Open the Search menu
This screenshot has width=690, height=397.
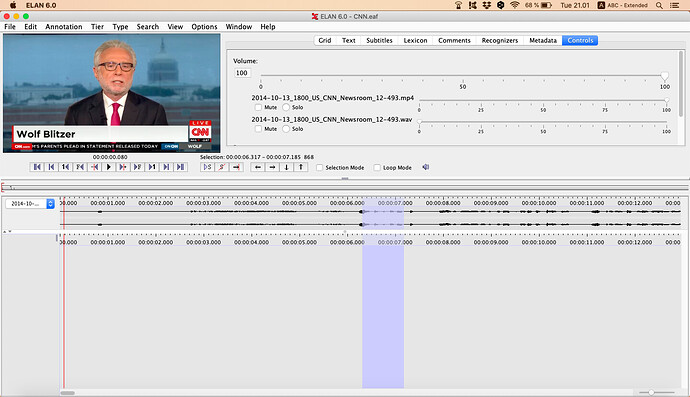tap(147, 27)
